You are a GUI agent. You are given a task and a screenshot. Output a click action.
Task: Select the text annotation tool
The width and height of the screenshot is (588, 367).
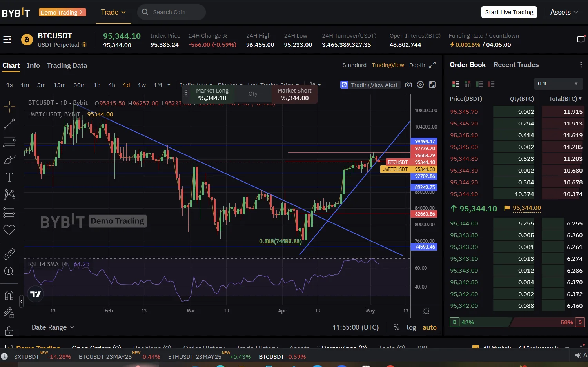9,177
